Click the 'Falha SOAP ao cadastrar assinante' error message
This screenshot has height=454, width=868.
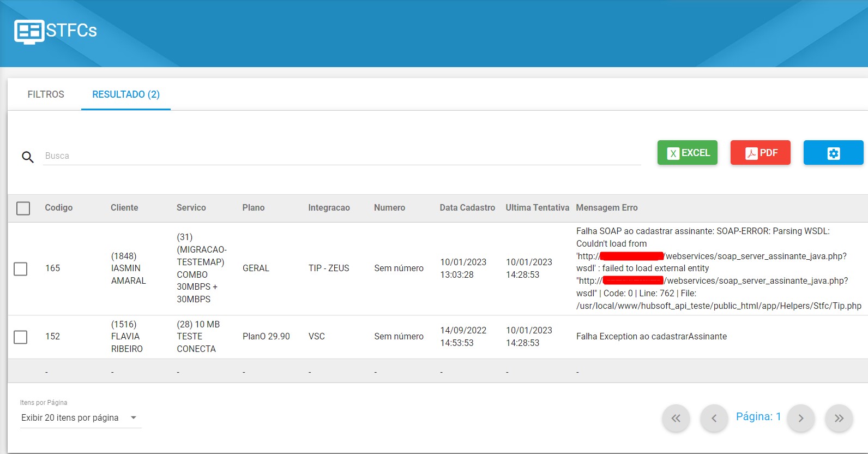719,268
